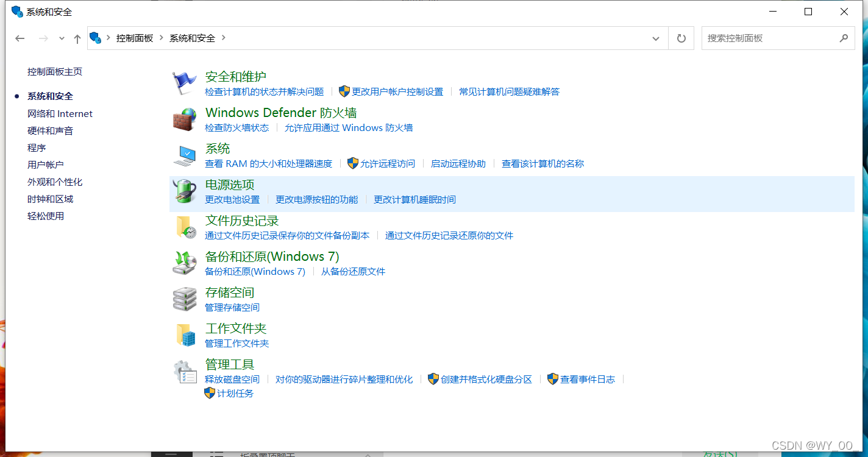Image resolution: width=868 pixels, height=457 pixels.
Task: Go back with the left arrow
Action: tap(20, 38)
